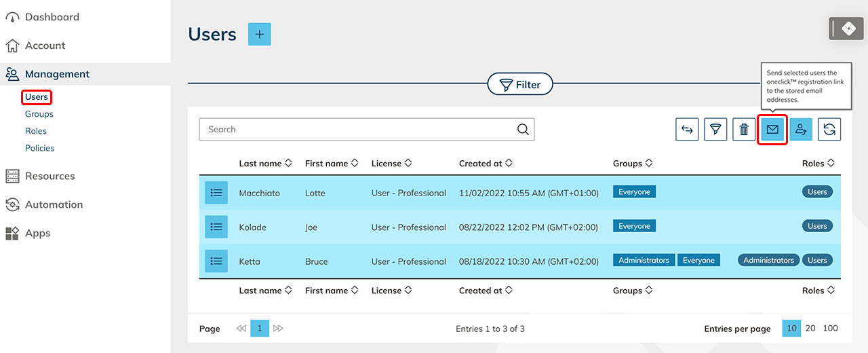The height and width of the screenshot is (353, 868).
Task: Open row menu for Ketta
Action: tap(216, 261)
